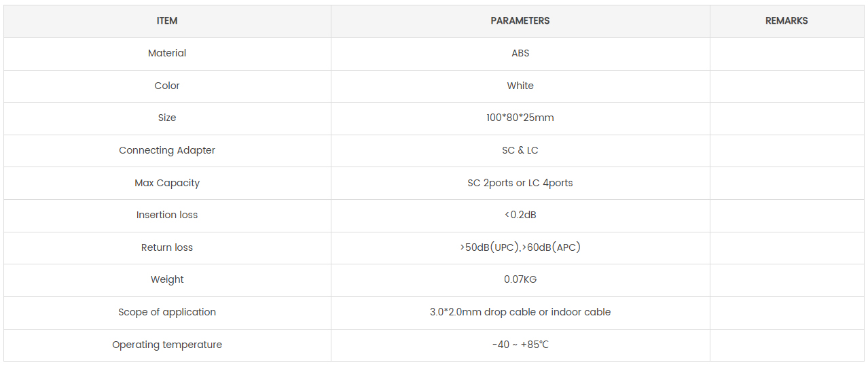Click the -40 ~ +85℃ temperature value
This screenshot has height=365, width=868.
click(x=520, y=345)
